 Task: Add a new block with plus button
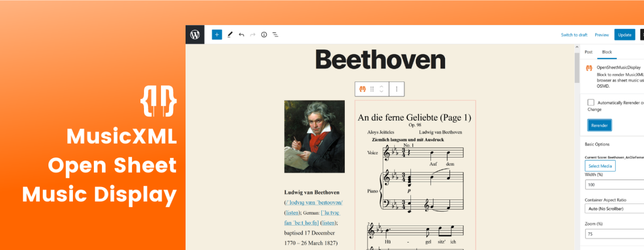[x=217, y=34]
